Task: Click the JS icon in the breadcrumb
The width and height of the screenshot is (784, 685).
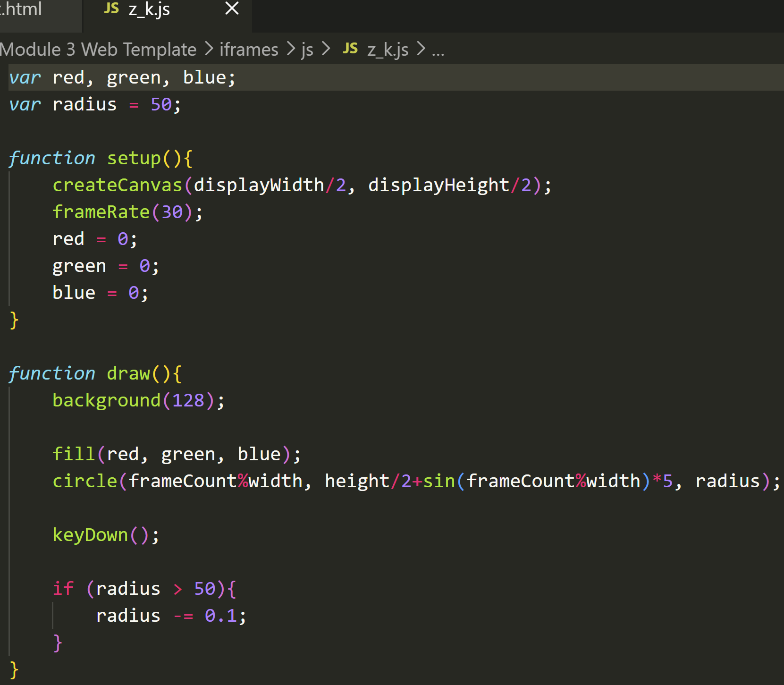Action: point(350,48)
